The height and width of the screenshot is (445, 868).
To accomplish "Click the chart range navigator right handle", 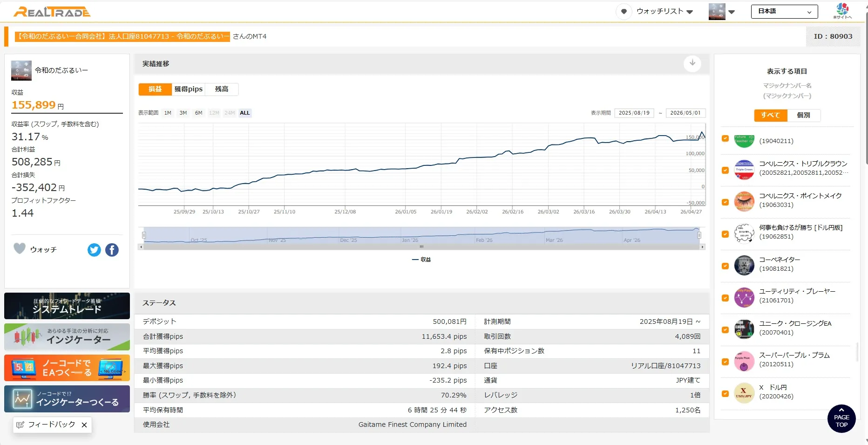I will pyautogui.click(x=699, y=235).
